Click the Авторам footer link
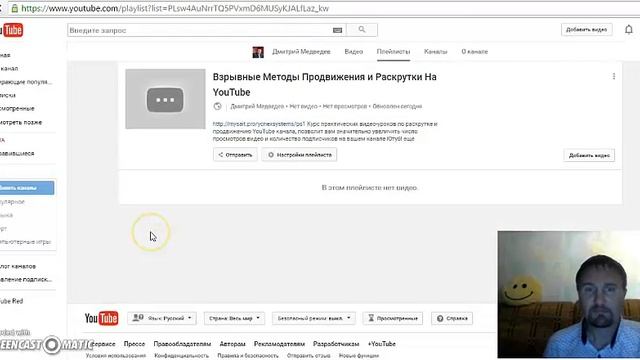Image resolution: width=640 pixels, height=360 pixels. [233, 344]
